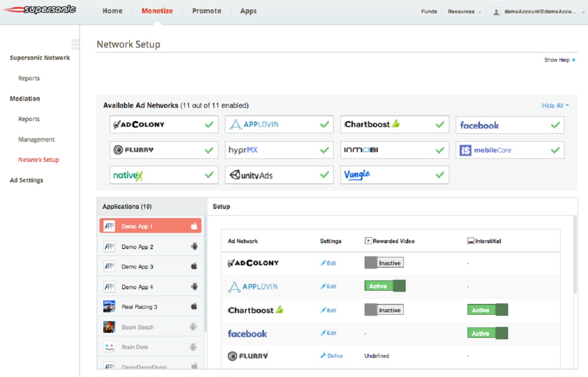Toggle the Vungle network card
Image resolution: width=588 pixels, height=377 pixels.
pos(395,175)
